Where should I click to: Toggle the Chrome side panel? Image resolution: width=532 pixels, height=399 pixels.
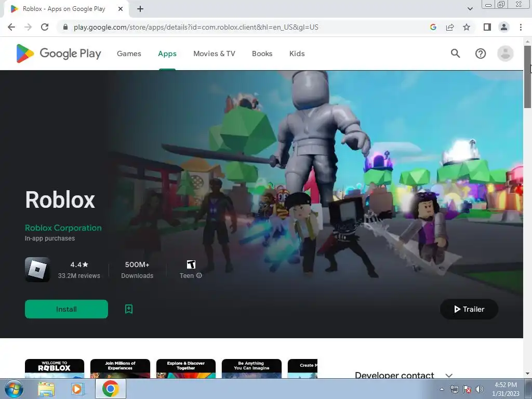pos(487,27)
